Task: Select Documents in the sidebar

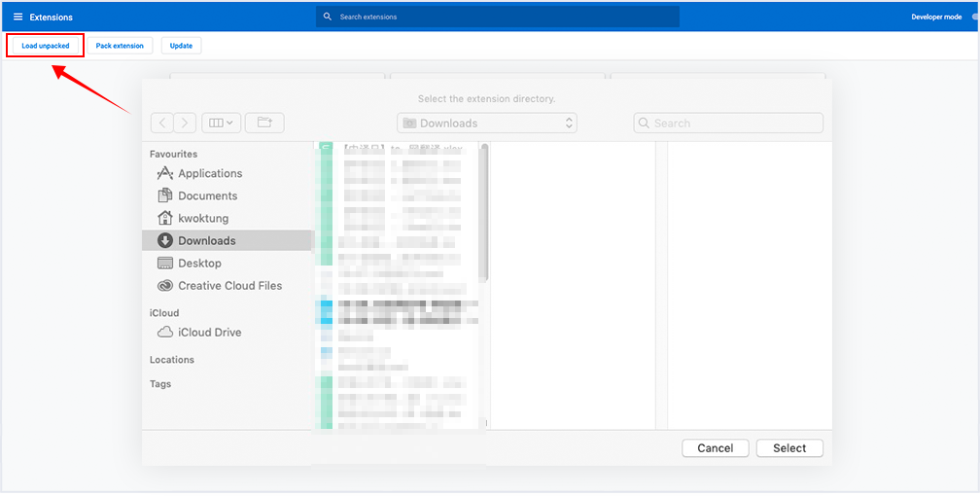Action: pyautogui.click(x=227, y=195)
